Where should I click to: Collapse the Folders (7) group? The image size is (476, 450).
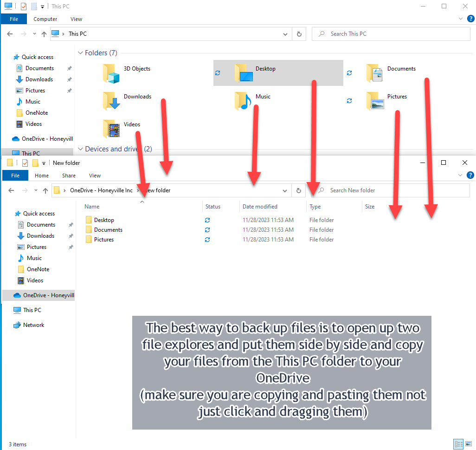[80, 53]
